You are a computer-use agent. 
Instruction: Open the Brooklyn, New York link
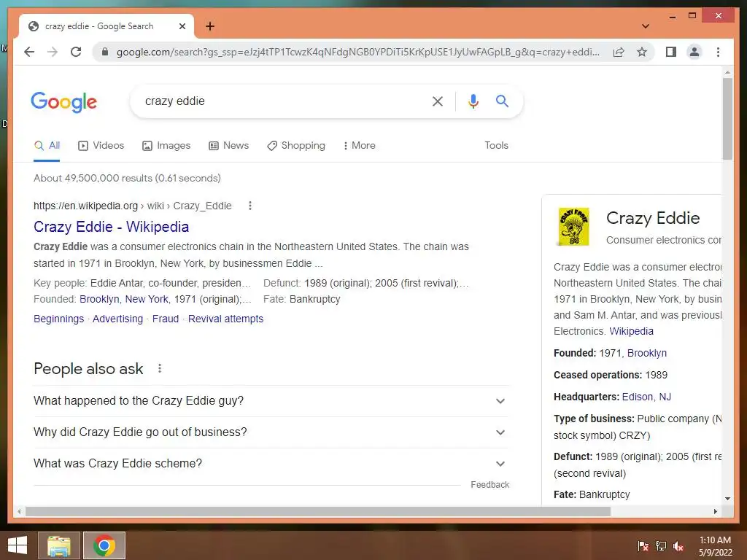124,299
